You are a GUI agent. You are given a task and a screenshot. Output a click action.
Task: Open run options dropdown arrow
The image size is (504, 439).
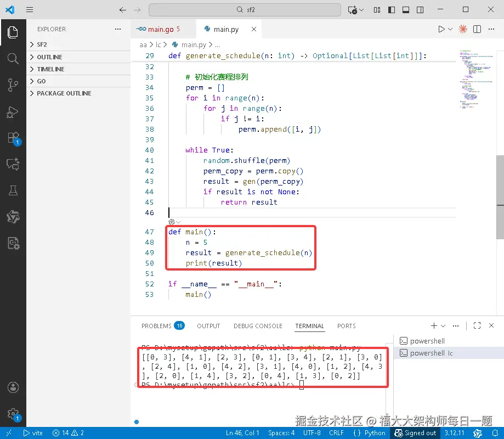[450, 29]
